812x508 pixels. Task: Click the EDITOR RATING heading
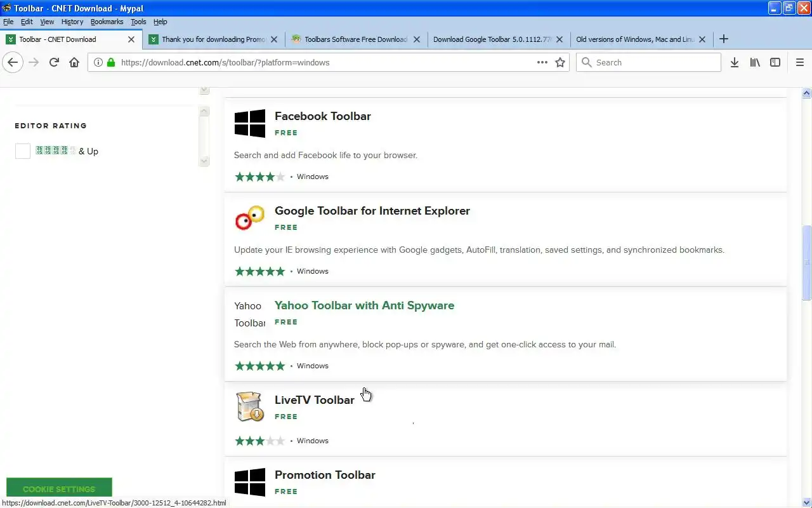coord(51,126)
